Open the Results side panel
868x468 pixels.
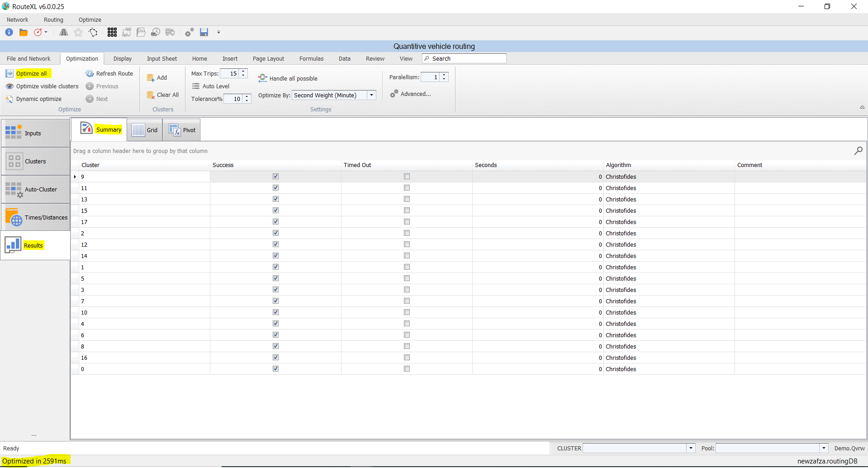(x=35, y=245)
